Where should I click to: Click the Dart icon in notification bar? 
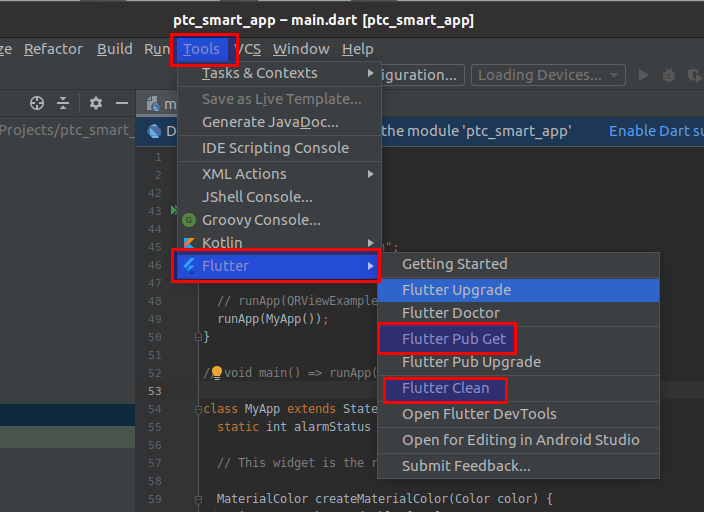(154, 131)
